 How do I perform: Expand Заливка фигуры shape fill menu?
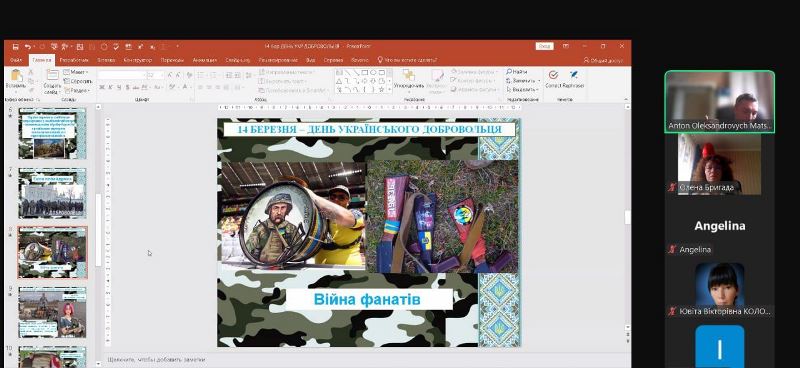pos(474,72)
